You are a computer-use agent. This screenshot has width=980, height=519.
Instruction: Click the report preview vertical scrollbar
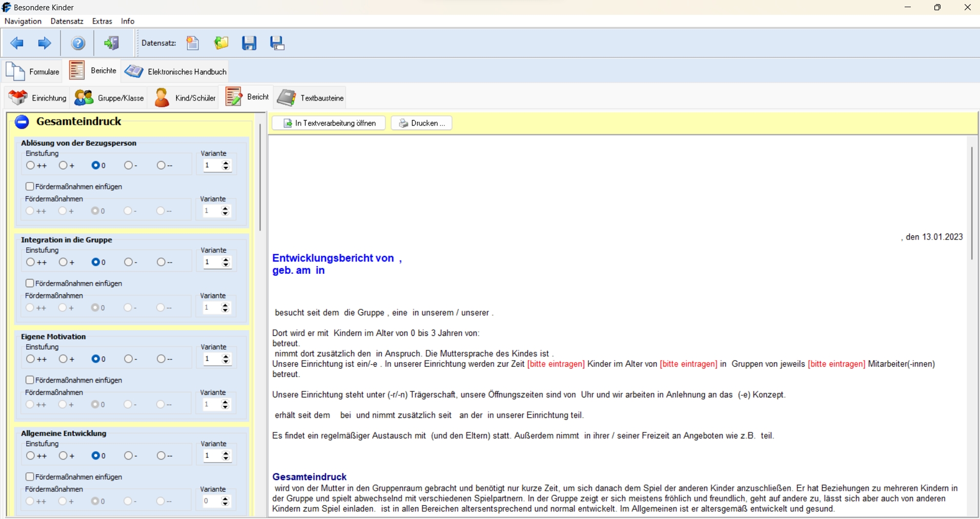click(x=971, y=203)
